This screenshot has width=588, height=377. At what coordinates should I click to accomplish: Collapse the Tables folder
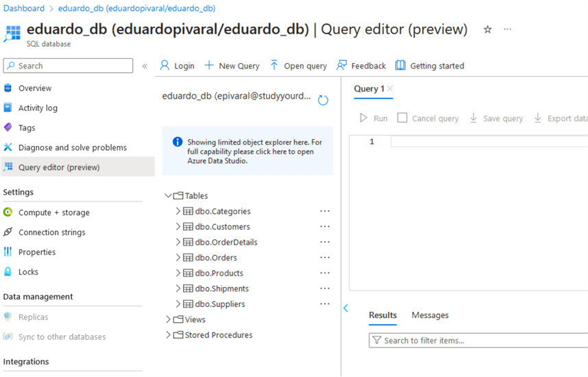point(169,196)
